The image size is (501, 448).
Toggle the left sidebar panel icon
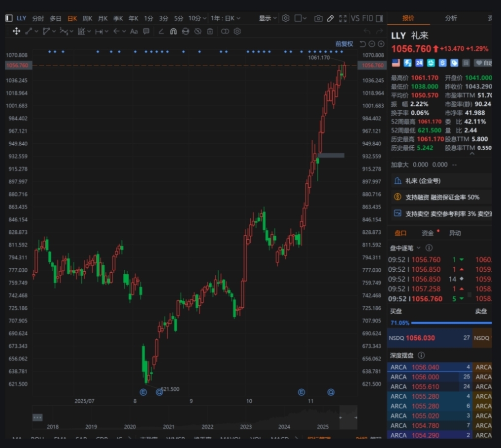[9, 18]
